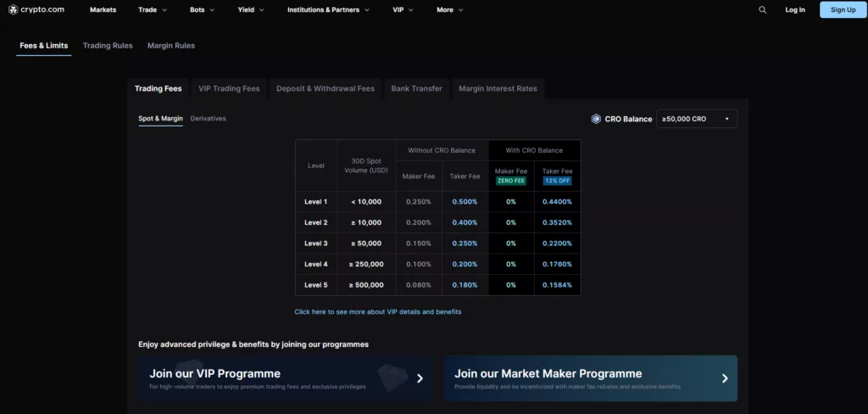Click the '≥ 500,000' volume cell

pos(366,285)
